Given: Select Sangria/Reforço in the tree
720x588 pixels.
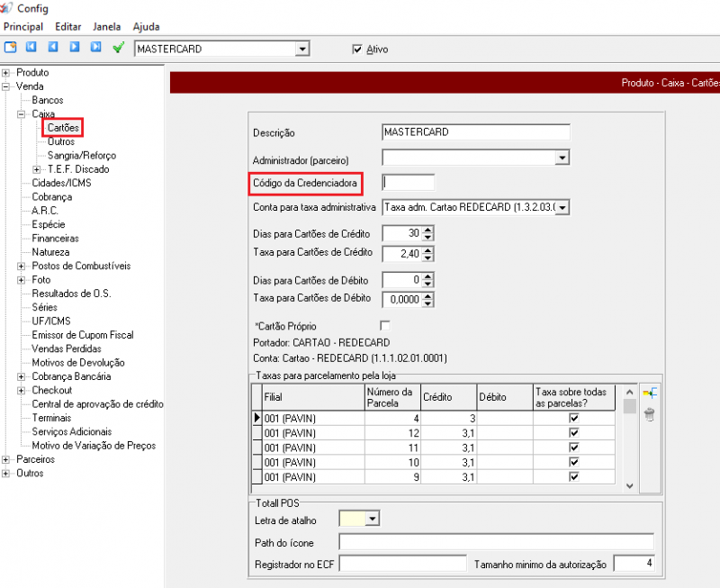Looking at the screenshot, I should tap(82, 156).
